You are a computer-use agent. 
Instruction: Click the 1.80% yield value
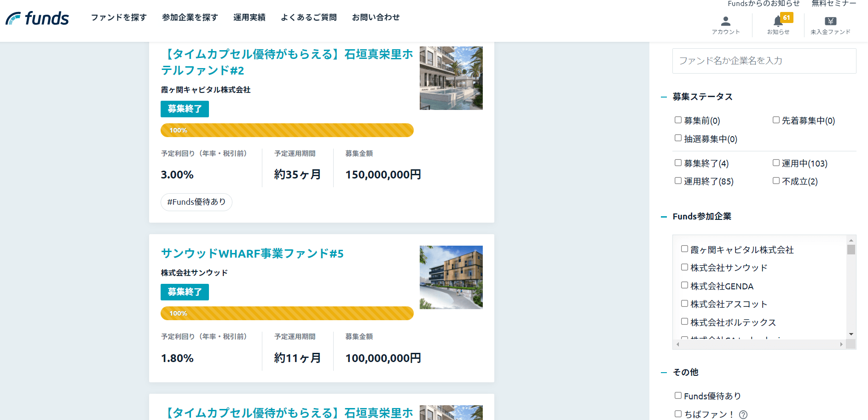click(177, 358)
